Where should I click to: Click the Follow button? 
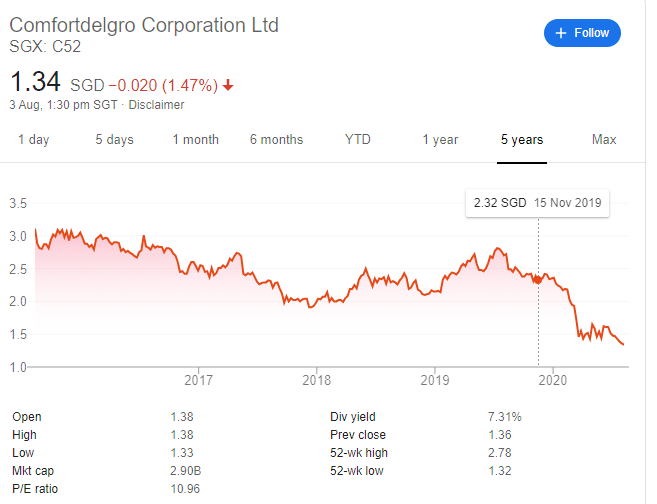click(582, 33)
